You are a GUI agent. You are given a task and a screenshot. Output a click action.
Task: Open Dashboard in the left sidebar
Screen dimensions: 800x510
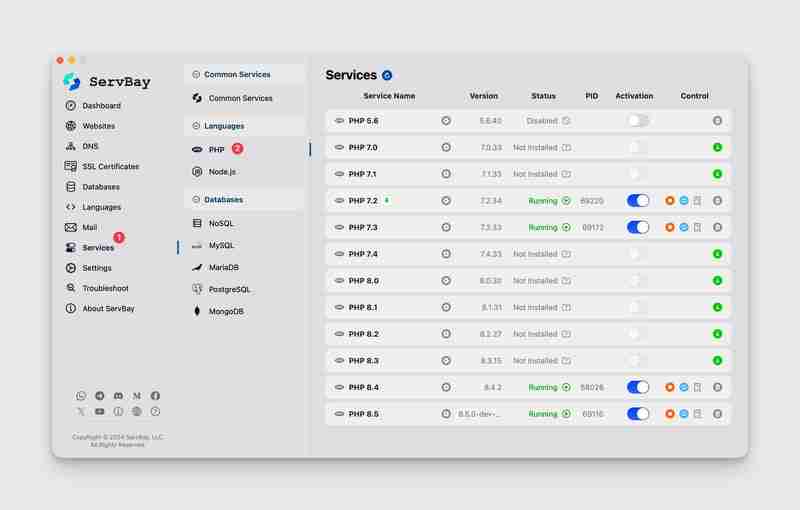pyautogui.click(x=101, y=106)
